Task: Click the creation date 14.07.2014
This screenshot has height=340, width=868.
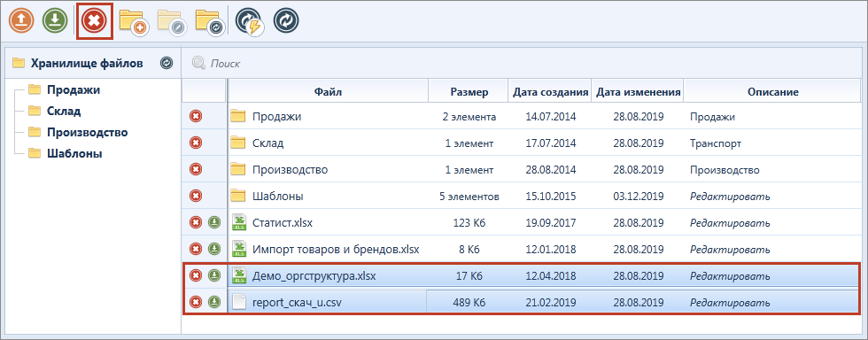Action: pyautogui.click(x=550, y=117)
